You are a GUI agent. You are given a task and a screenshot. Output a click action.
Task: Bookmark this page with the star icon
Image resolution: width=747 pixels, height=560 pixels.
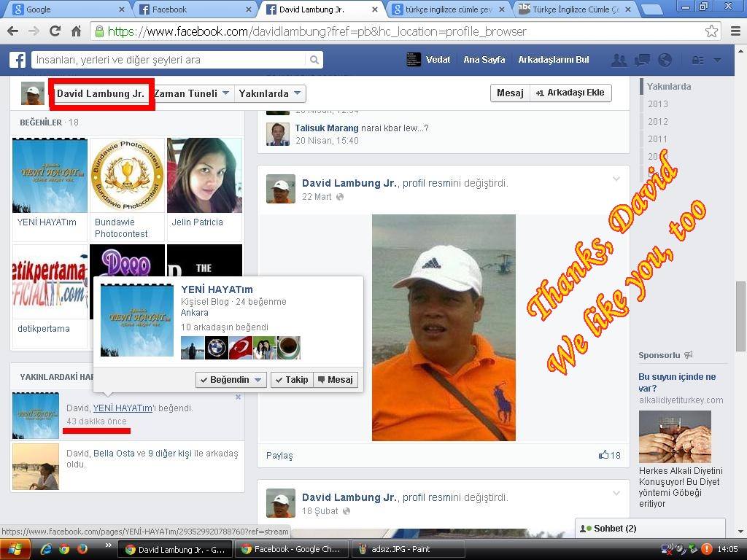tap(711, 31)
